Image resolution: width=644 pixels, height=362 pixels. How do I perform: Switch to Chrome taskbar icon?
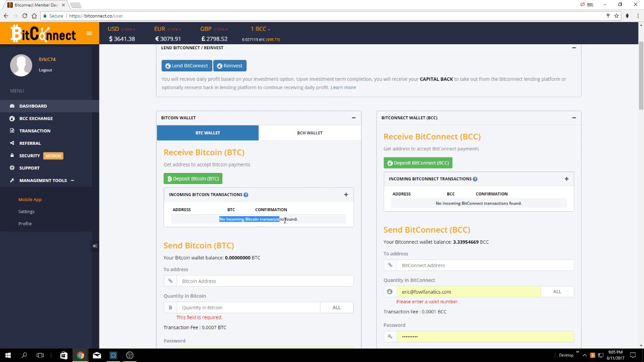pyautogui.click(x=80, y=355)
